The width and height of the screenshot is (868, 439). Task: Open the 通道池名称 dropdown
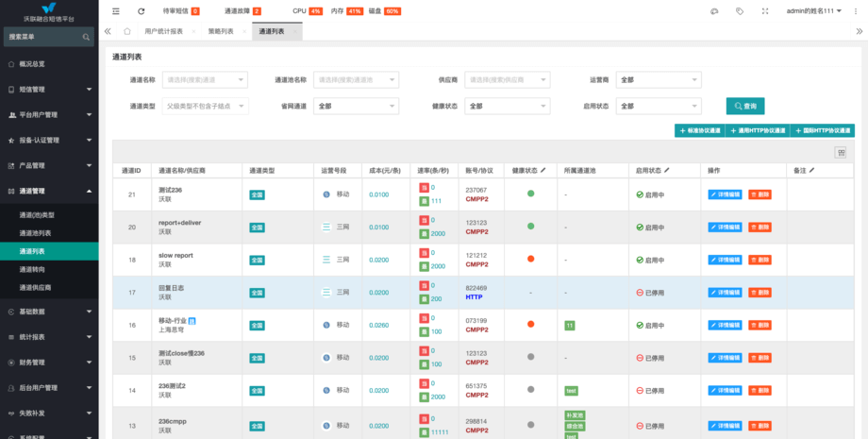pyautogui.click(x=356, y=79)
